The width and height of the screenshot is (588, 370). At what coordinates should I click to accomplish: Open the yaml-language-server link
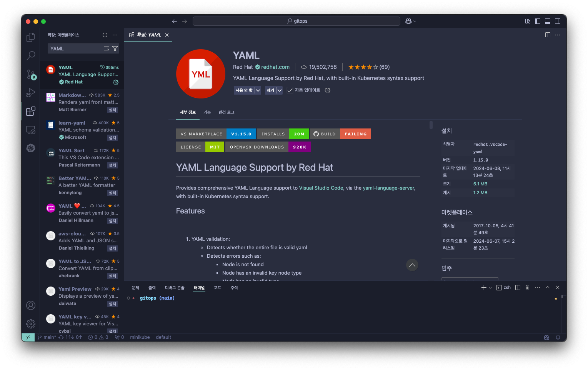pos(388,188)
